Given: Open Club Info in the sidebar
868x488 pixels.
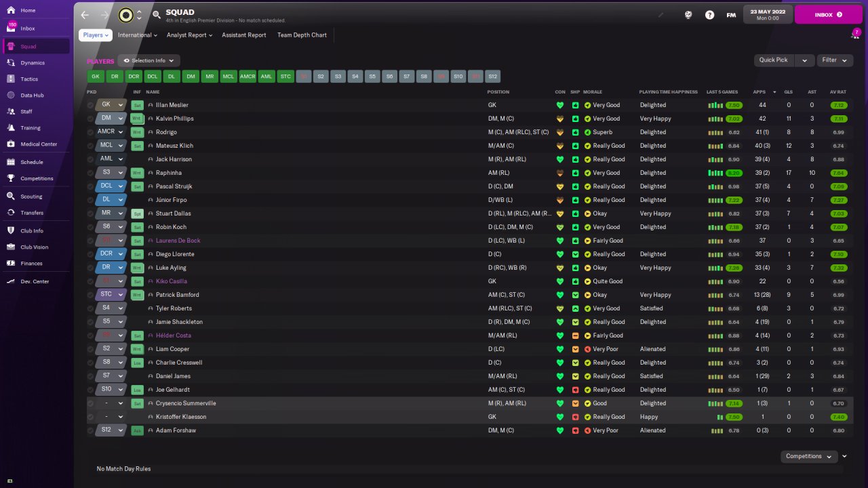Looking at the screenshot, I should [32, 231].
